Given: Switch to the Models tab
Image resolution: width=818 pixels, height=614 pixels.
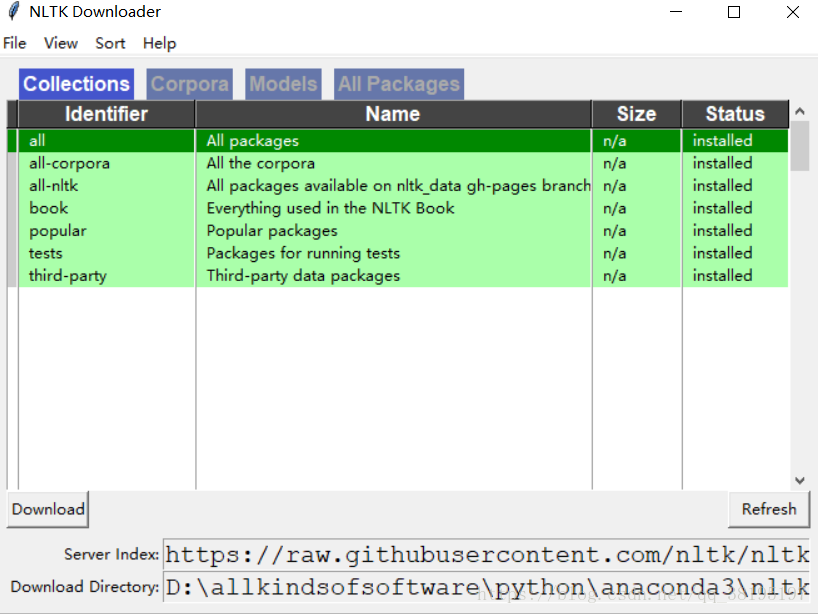Looking at the screenshot, I should 283,84.
